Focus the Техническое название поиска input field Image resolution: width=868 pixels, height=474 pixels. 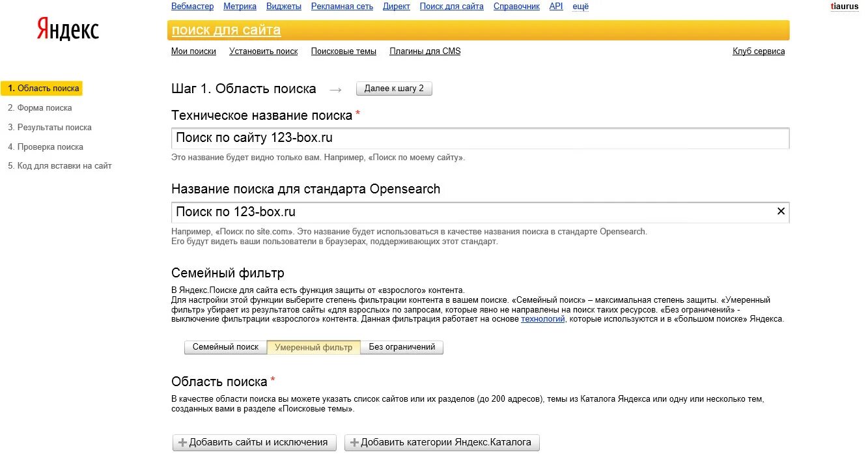click(481, 138)
